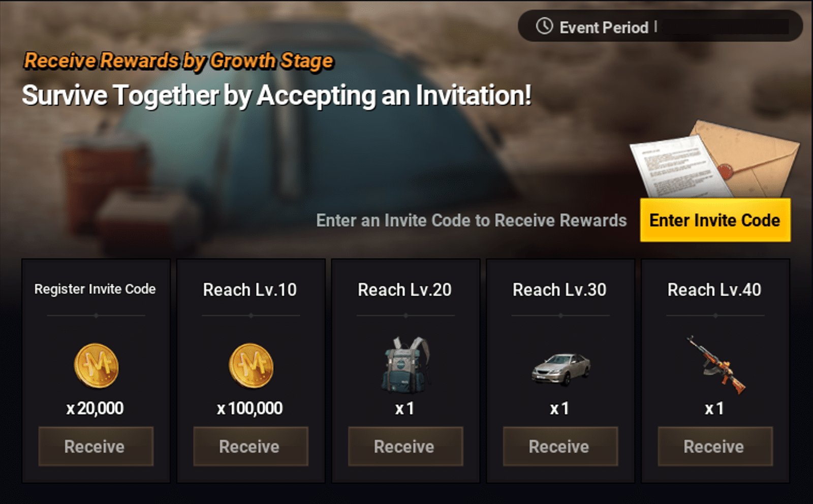Receive the Reach Lv.40 rifle reward
The width and height of the screenshot is (813, 504).
715,446
